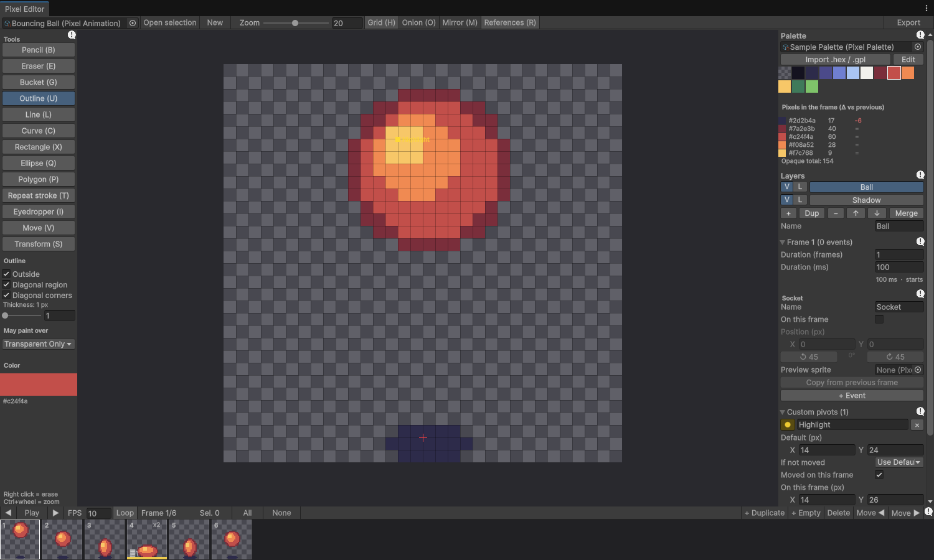Select the Eyedropper (I) tool

[39, 212]
